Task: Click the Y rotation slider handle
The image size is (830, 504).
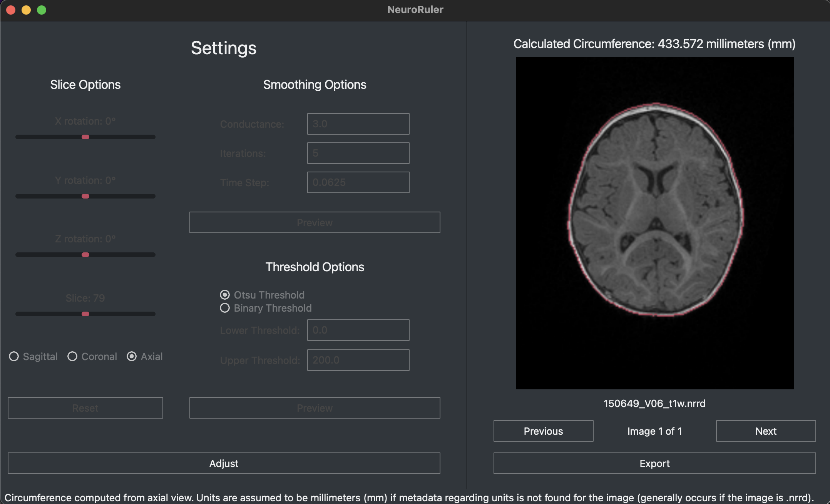Action: pyautogui.click(x=85, y=196)
